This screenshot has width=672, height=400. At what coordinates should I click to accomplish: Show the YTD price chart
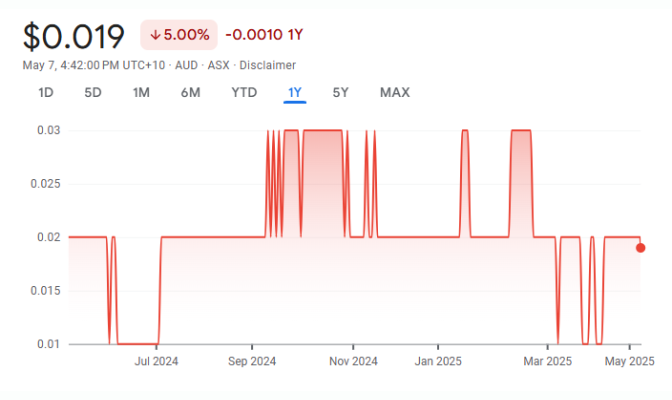coord(244,93)
